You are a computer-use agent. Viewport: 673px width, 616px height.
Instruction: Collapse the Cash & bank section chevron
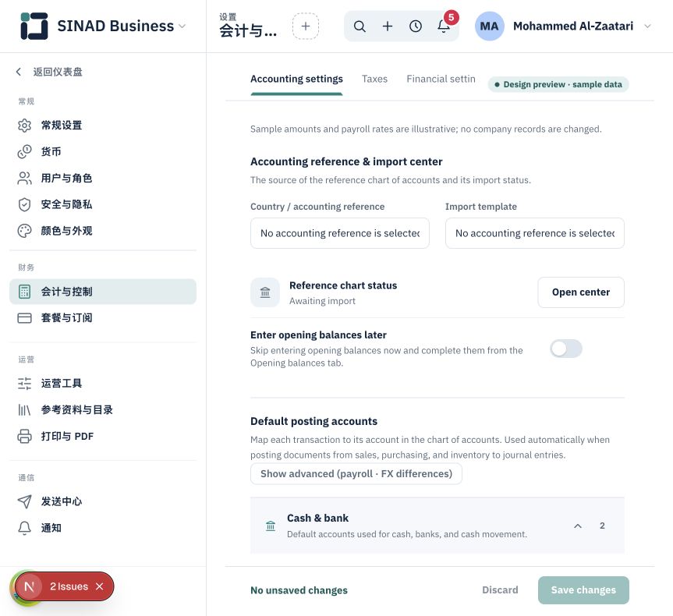coord(578,526)
